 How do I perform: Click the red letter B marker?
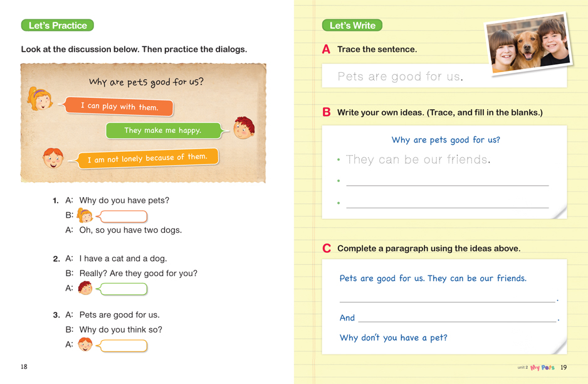point(326,112)
